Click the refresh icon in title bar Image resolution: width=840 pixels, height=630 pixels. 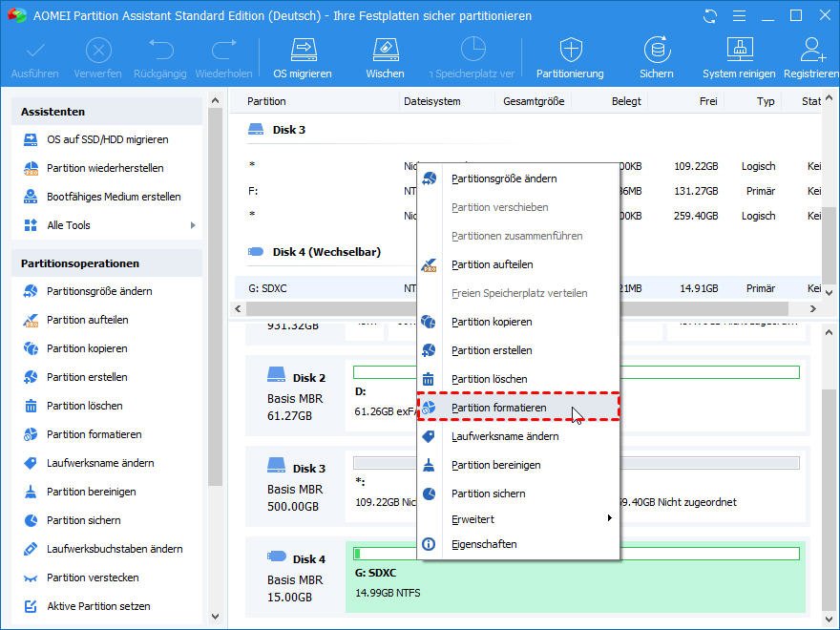(710, 16)
